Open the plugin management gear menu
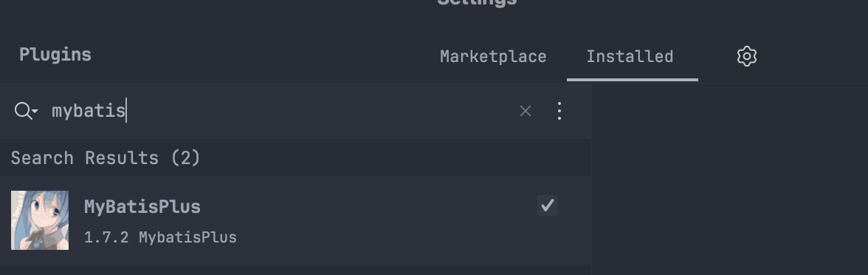The width and height of the screenshot is (868, 275). 746,56
